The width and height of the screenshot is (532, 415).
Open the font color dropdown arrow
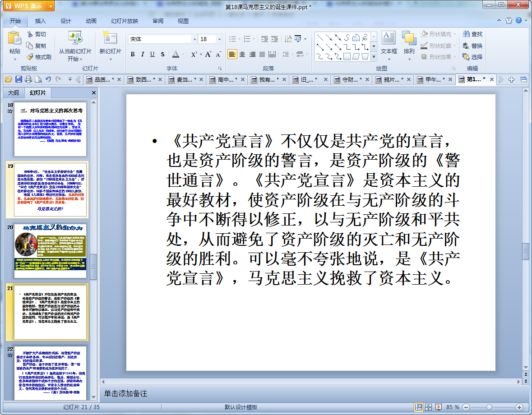click(x=183, y=54)
